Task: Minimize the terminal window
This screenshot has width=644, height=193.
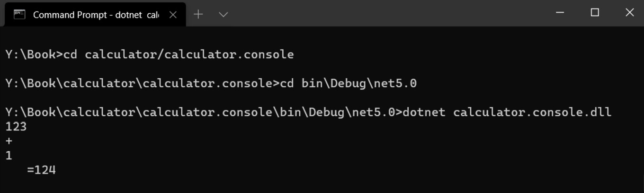Action: (x=560, y=13)
